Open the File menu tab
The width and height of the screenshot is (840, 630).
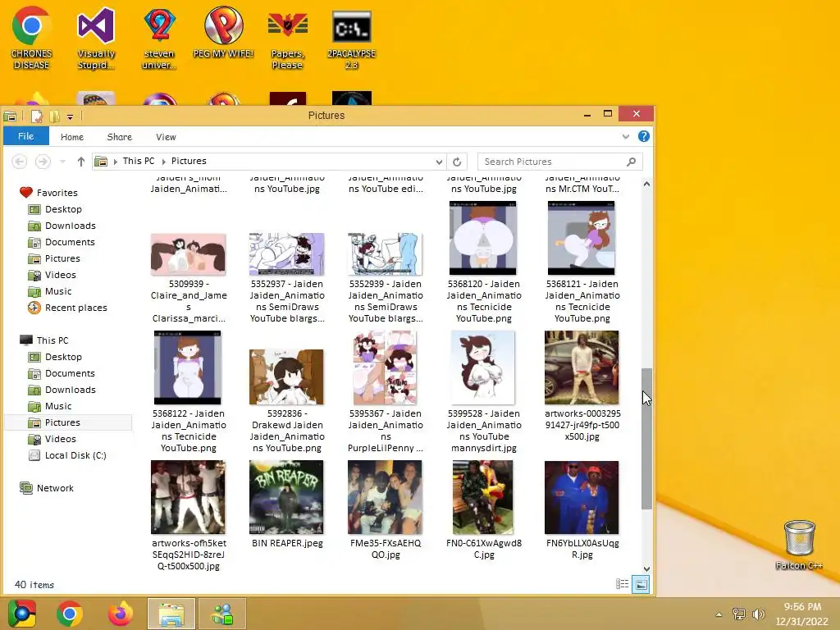coord(25,136)
